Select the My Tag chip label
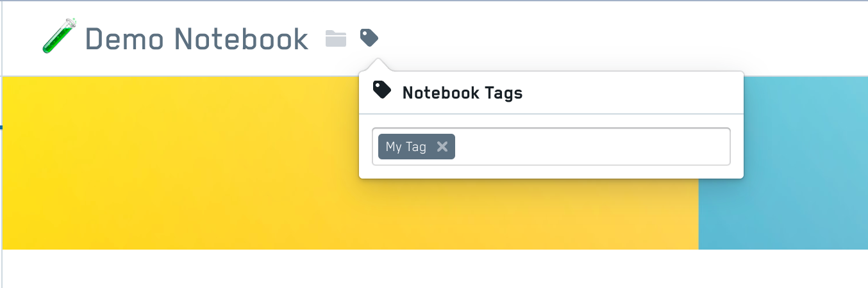The height and width of the screenshot is (288, 868). pos(406,147)
